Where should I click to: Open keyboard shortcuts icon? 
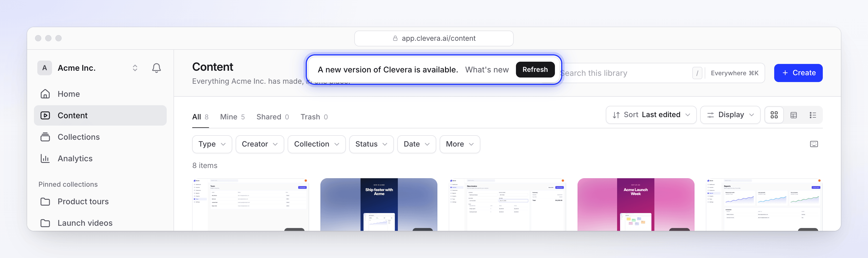[x=814, y=144]
